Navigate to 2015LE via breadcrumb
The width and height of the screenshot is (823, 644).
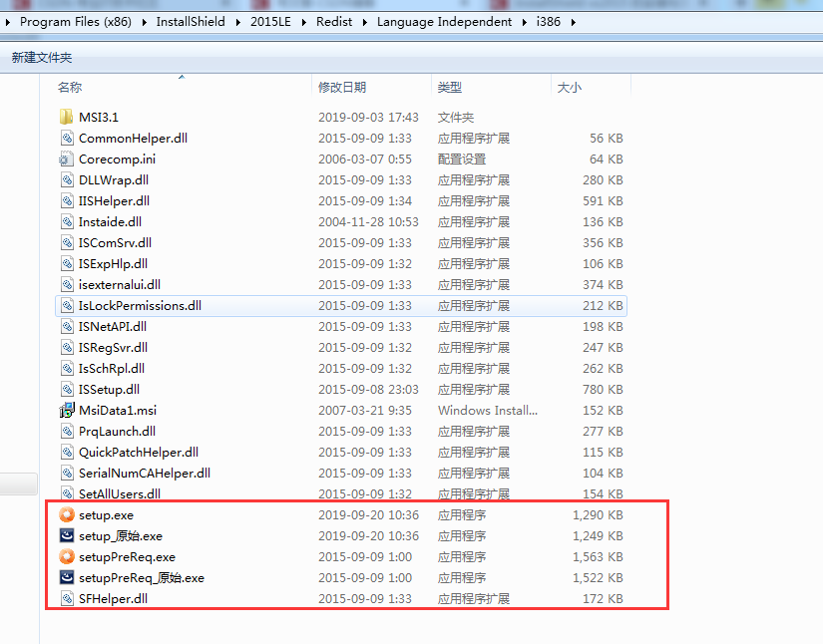tap(271, 21)
